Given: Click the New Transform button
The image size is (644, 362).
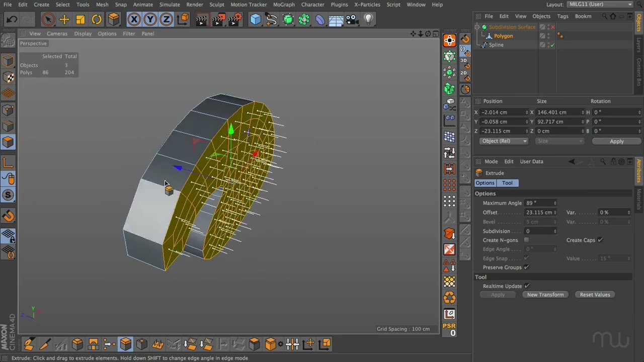Looking at the screenshot, I should click(545, 295).
